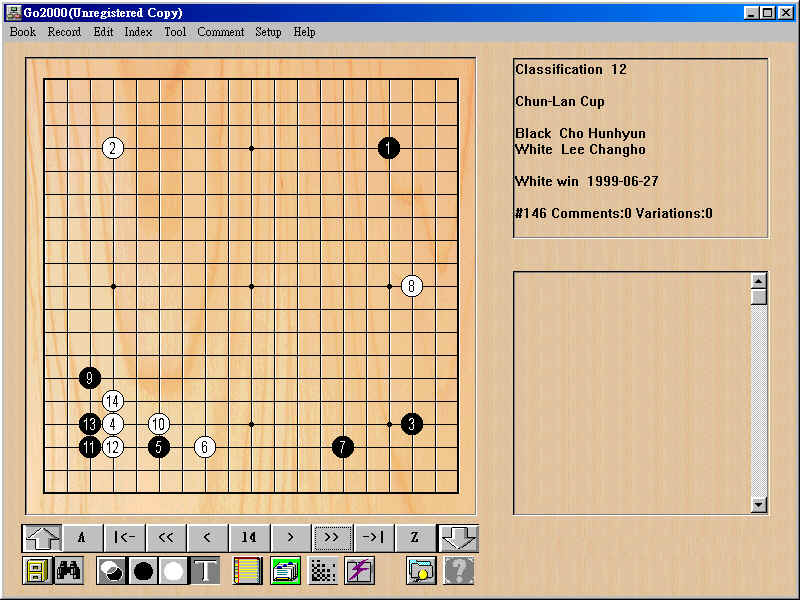Click white stone number 14
800x600 pixels.
pyautogui.click(x=113, y=401)
